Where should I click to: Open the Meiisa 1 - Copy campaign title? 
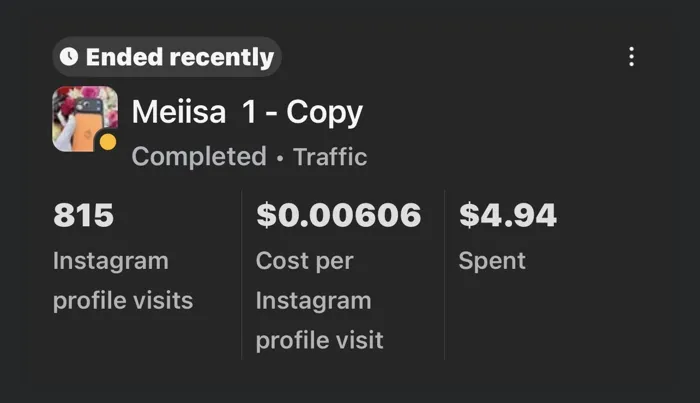tap(247, 112)
